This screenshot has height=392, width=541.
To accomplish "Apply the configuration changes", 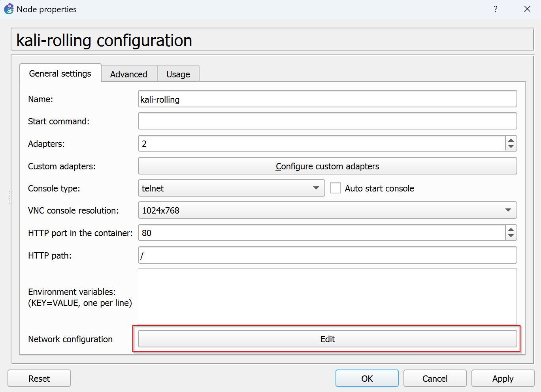I will click(x=503, y=379).
